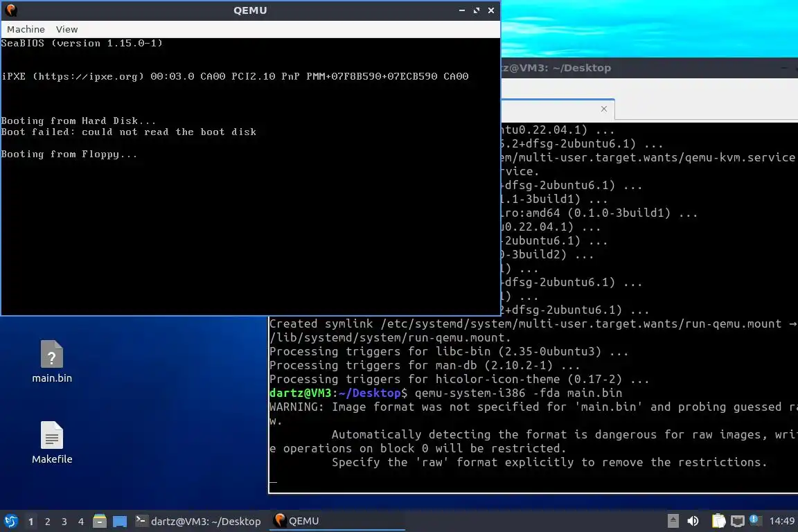798x532 pixels.
Task: Switch to workspace 4
Action: point(80,522)
